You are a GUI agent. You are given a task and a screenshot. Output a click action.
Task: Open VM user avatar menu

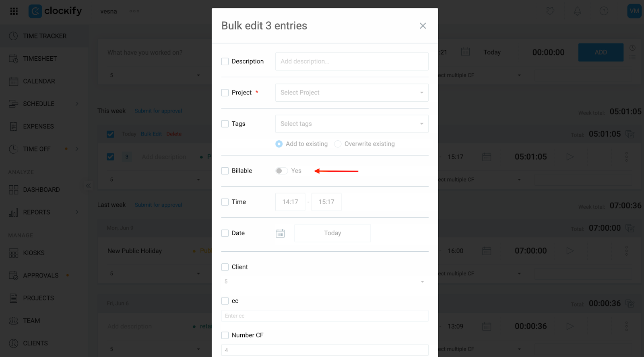click(634, 11)
